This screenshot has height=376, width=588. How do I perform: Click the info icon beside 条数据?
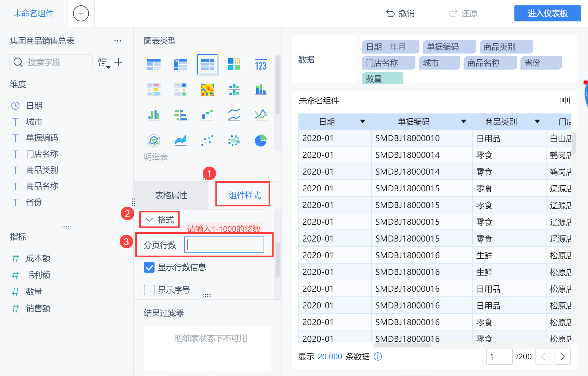[x=378, y=357]
